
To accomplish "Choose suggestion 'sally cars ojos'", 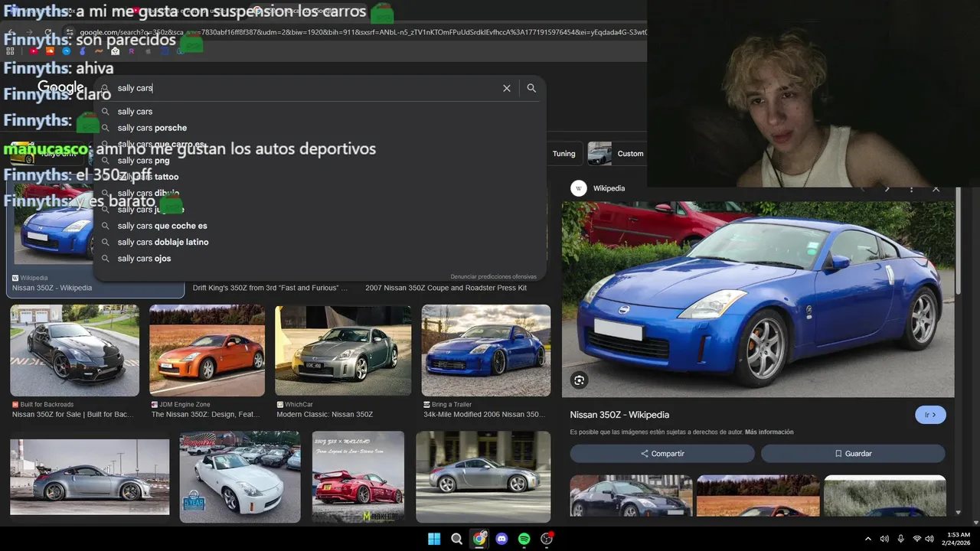I will tap(320, 259).
